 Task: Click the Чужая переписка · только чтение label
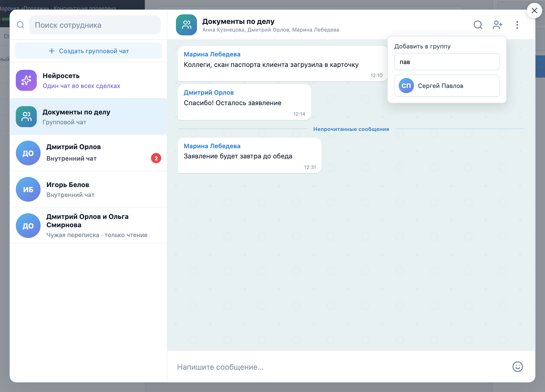pos(97,235)
